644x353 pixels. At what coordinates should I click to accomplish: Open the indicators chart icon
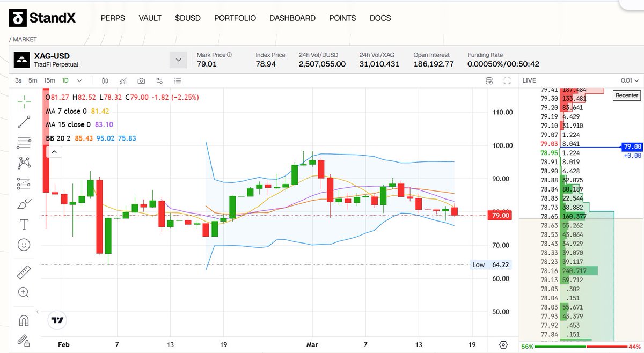tap(123, 81)
